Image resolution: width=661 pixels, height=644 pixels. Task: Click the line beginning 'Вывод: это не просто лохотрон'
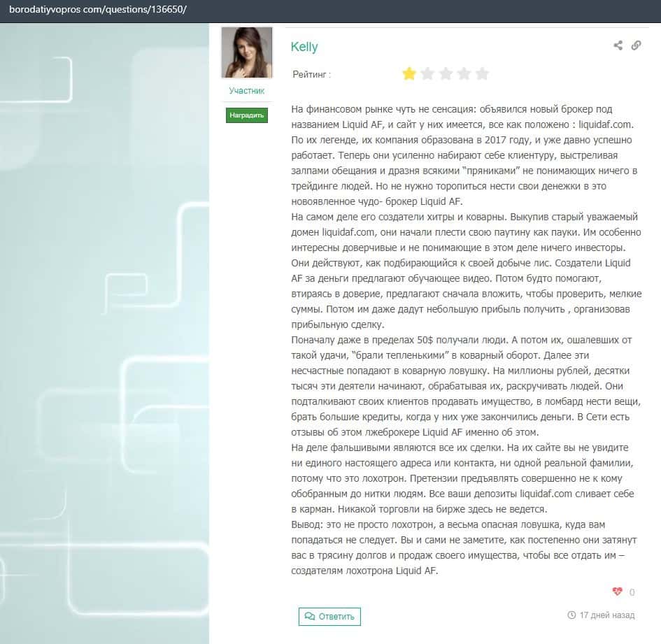pos(448,524)
